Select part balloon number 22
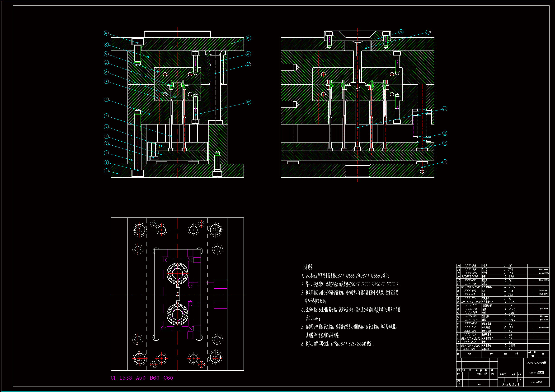Image resolution: width=555 pixels, height=392 pixels. 445,109
